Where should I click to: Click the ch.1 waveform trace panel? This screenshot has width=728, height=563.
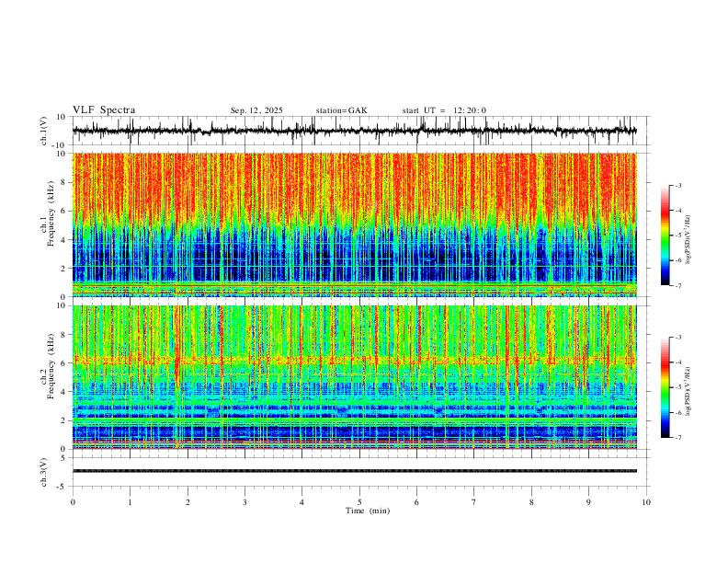[361, 131]
